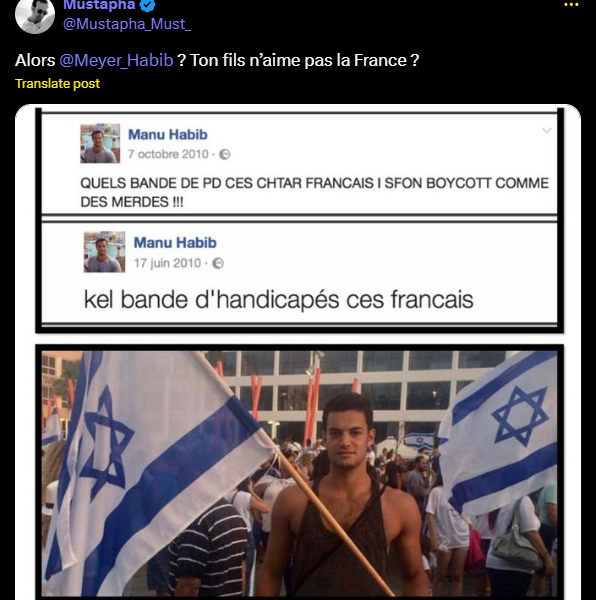Open the 7 octobre 2010 timestamp

pos(168,154)
